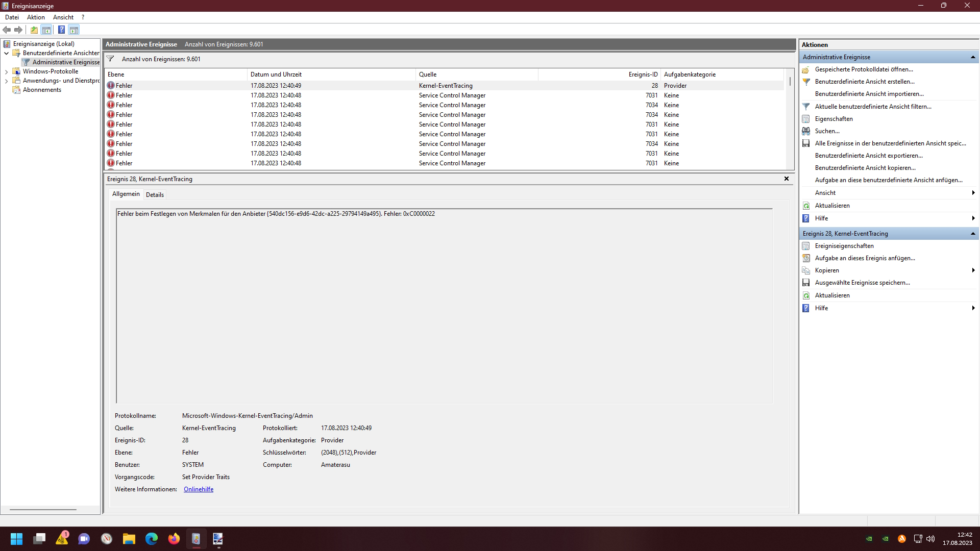Click the refresh icon under Administrative Ereignisse actions

[x=806, y=206]
